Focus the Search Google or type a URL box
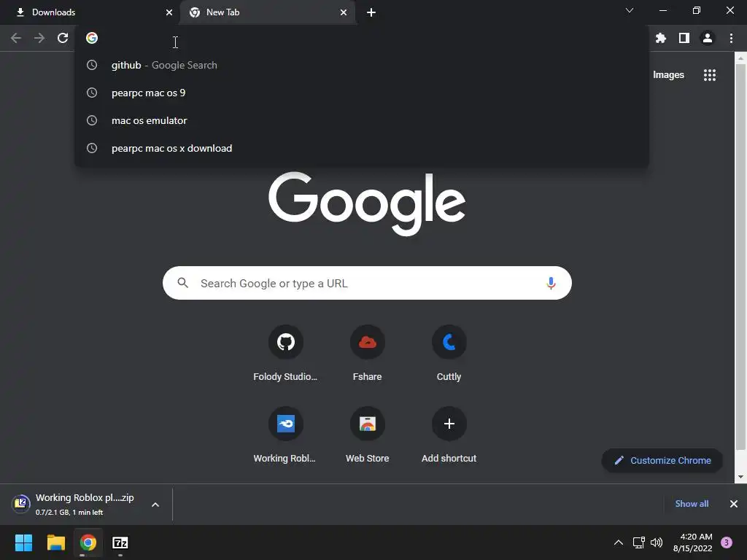This screenshot has width=747, height=560. pos(368,284)
